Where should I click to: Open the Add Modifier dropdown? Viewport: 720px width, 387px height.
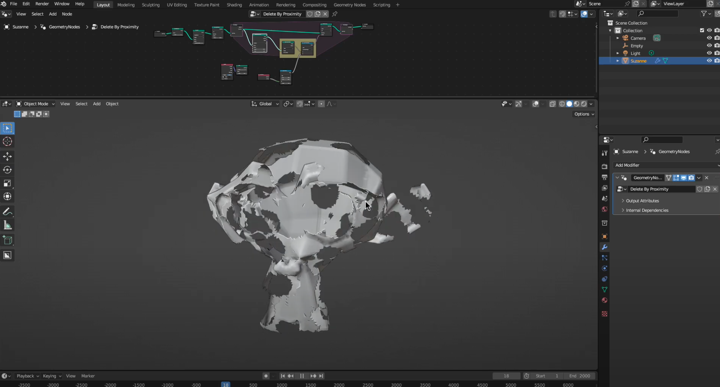coord(666,165)
